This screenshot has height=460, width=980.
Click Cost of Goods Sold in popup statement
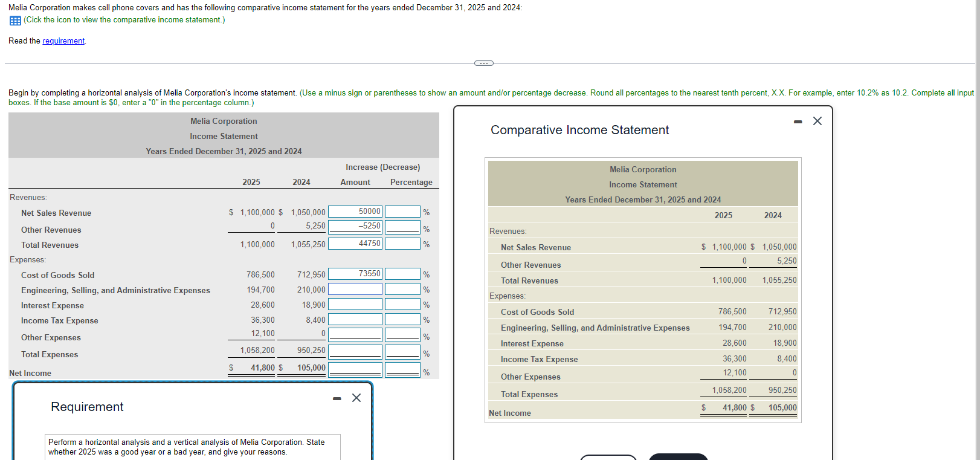[537, 312]
